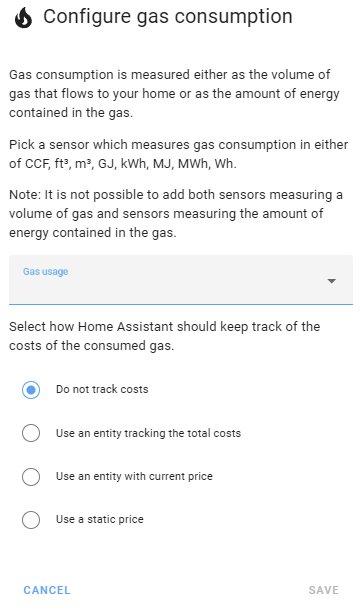
Task: Click the "current price" entity option label text
Action: pos(134,476)
